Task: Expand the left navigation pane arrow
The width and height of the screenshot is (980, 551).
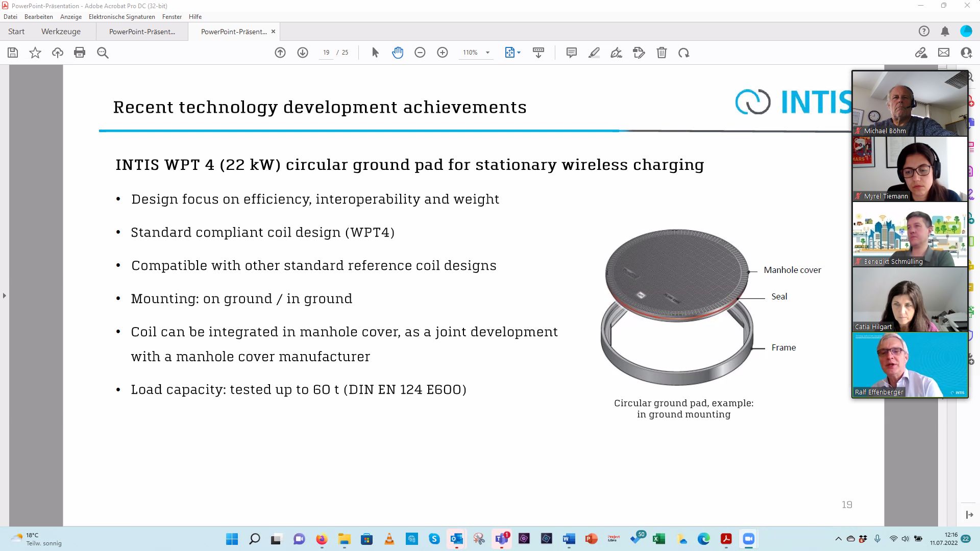Action: pos(5,295)
